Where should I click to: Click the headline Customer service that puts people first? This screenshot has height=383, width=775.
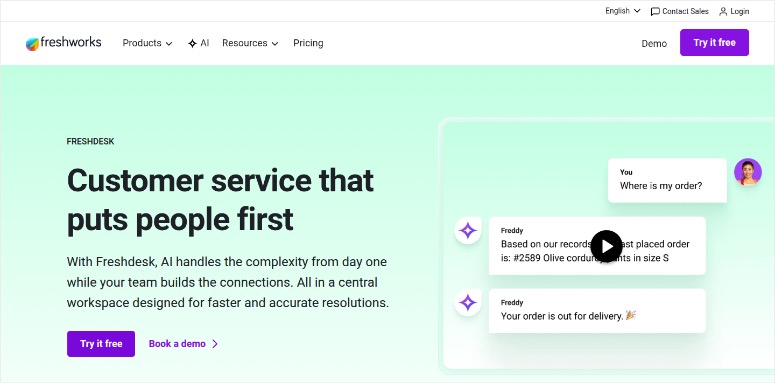click(x=220, y=200)
